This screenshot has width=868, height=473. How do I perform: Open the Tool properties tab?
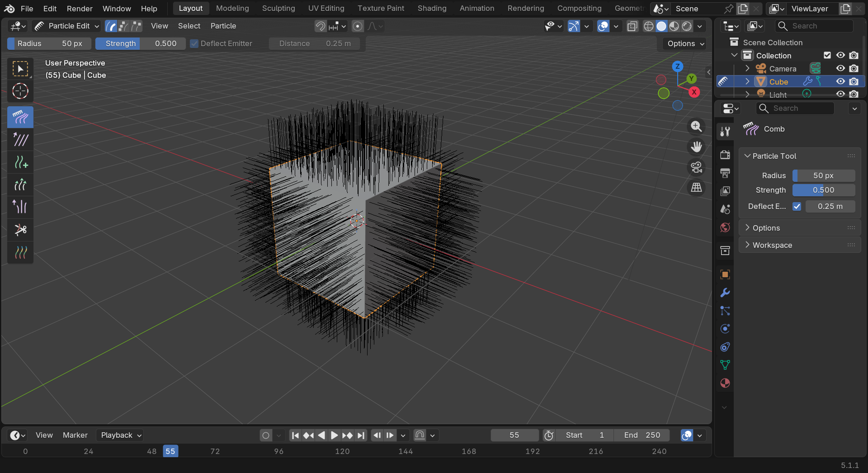pyautogui.click(x=725, y=131)
